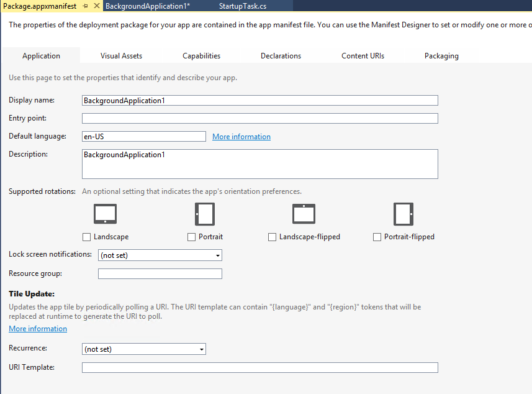
Task: Switch to the Visual Assets tab
Action: [x=121, y=56]
